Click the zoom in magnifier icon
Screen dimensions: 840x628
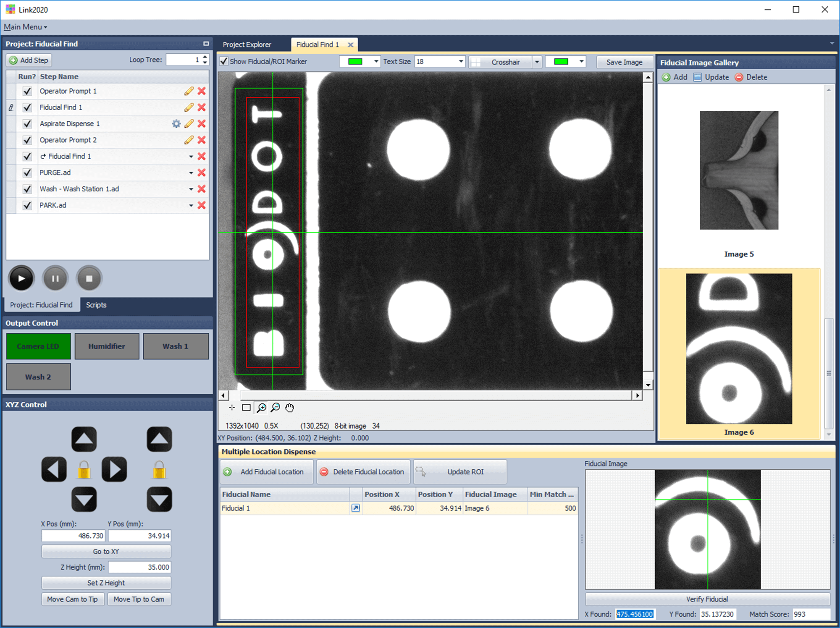(x=261, y=408)
